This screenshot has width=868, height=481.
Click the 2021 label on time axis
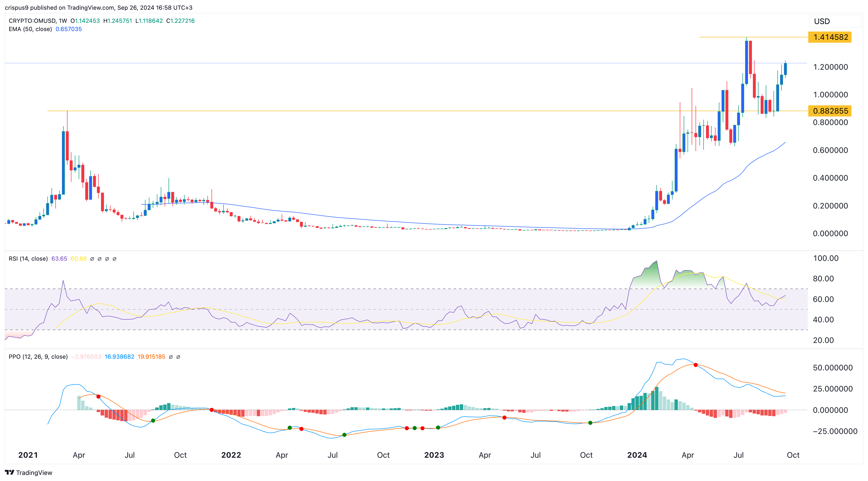(x=28, y=455)
